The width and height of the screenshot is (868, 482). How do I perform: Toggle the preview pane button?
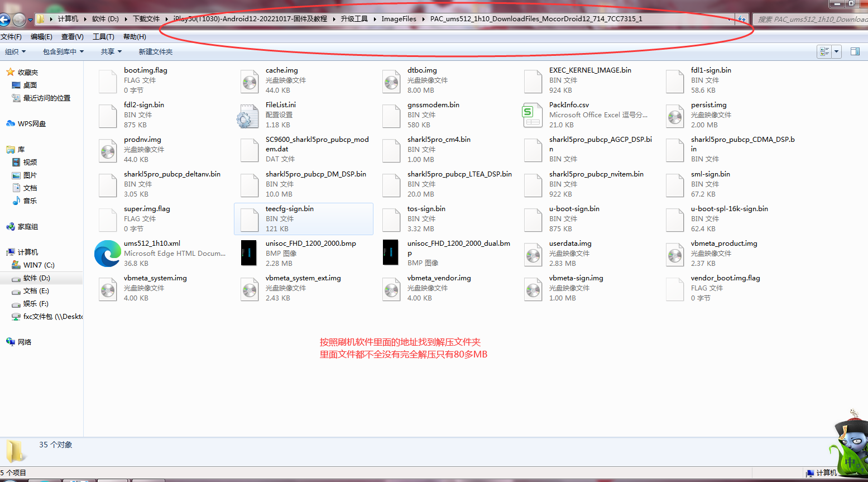[855, 51]
